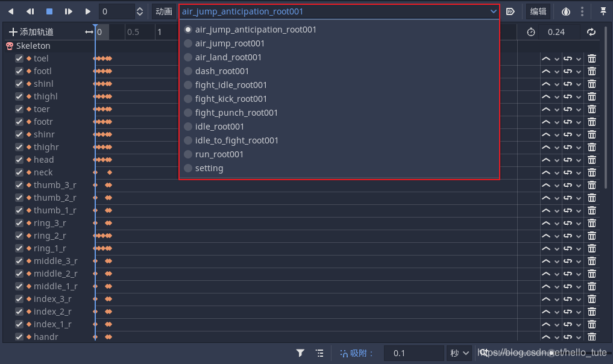Image resolution: width=613 pixels, height=364 pixels.
Task: Select fight_idle_root001 animation
Action: (339, 85)
